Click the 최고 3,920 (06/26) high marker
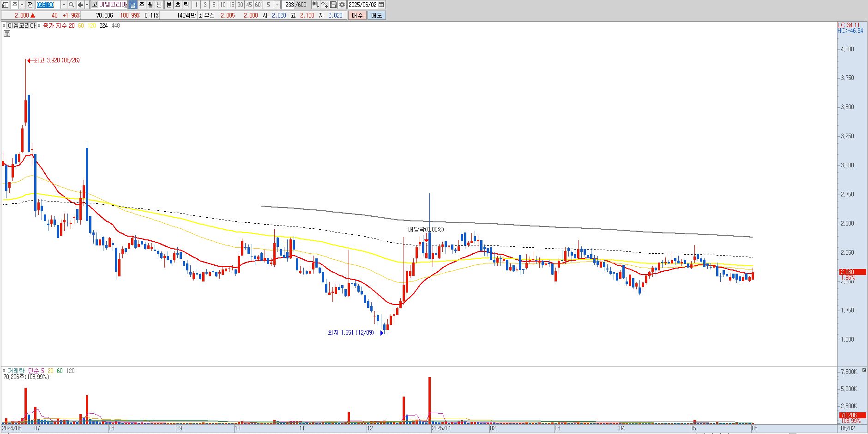This screenshot has height=434, width=868. [x=54, y=60]
